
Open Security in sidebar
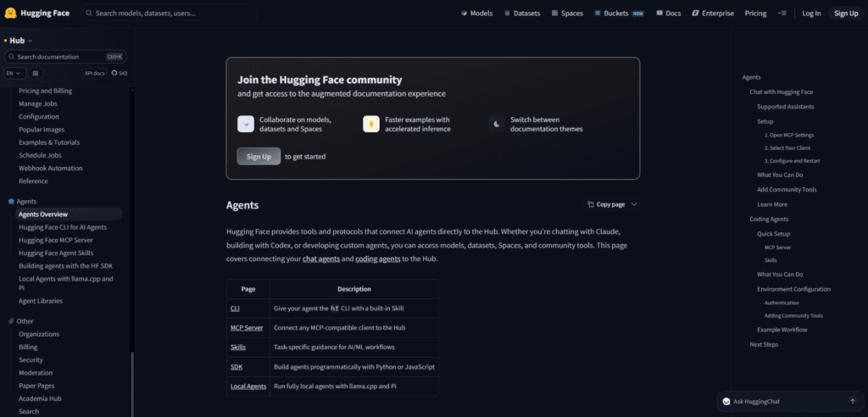31,360
